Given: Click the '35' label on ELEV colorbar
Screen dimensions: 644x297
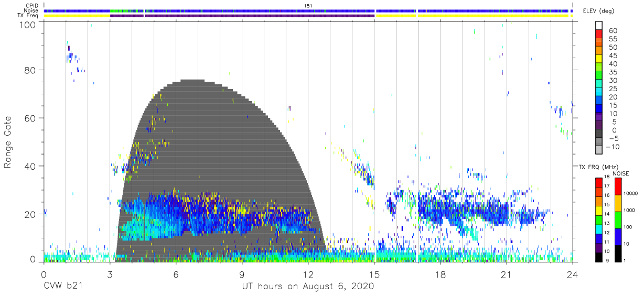Looking at the screenshot, I should [613, 72].
